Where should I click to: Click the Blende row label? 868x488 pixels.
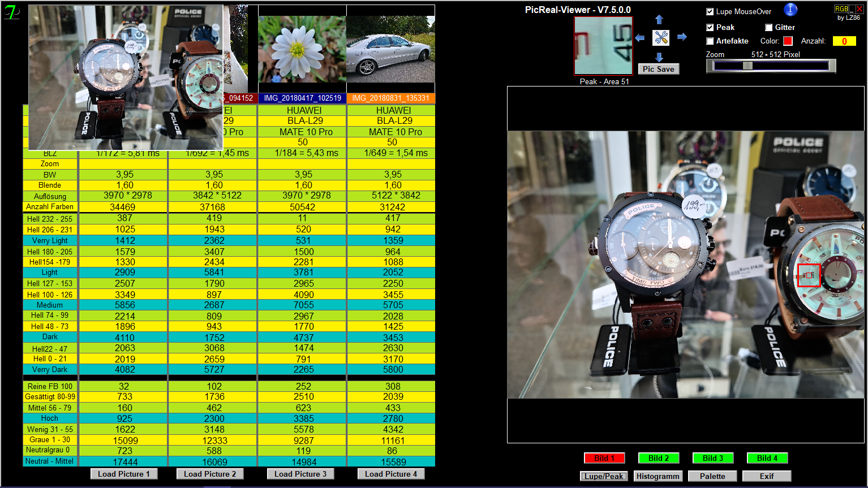50,185
